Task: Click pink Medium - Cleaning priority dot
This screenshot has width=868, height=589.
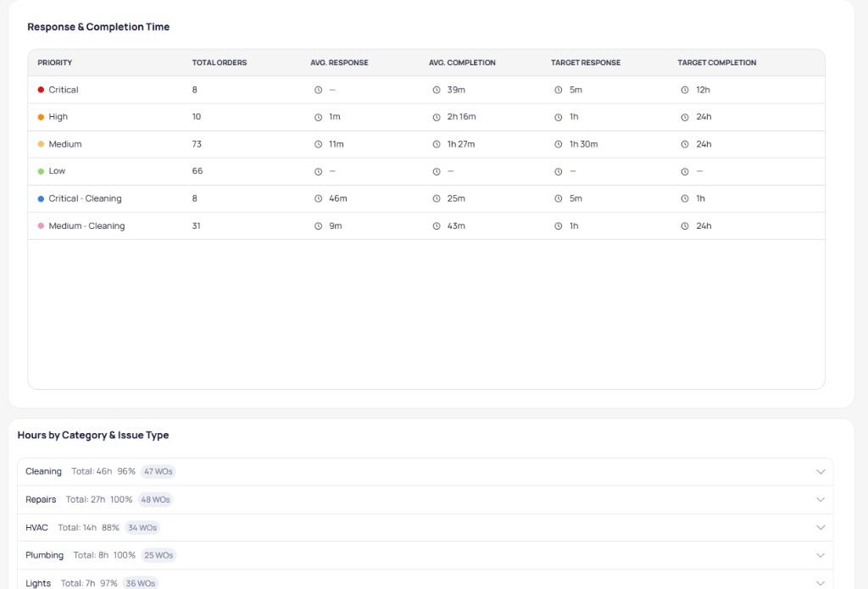Action: point(41,226)
